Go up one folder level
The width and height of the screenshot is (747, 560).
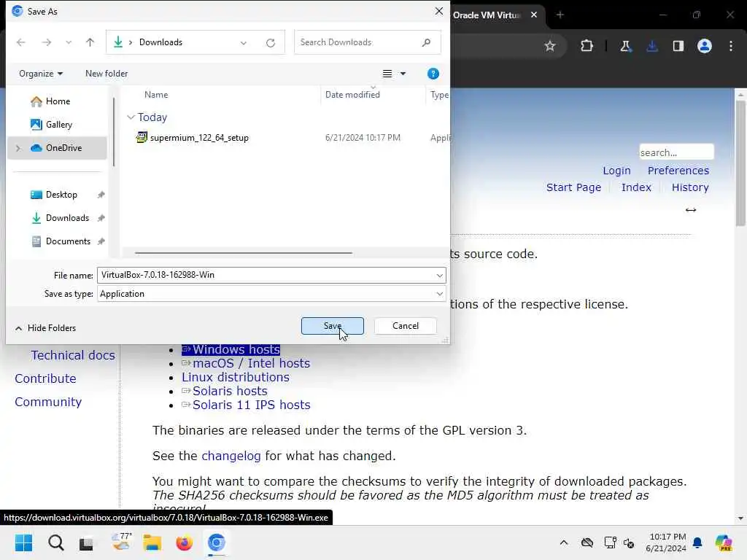(x=90, y=42)
